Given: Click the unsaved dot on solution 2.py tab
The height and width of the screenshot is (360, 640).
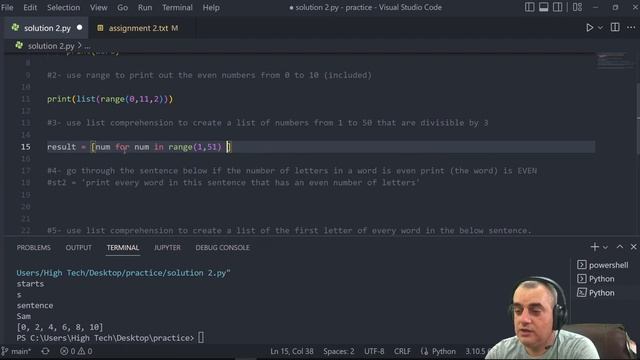Looking at the screenshot, I should coord(80,28).
